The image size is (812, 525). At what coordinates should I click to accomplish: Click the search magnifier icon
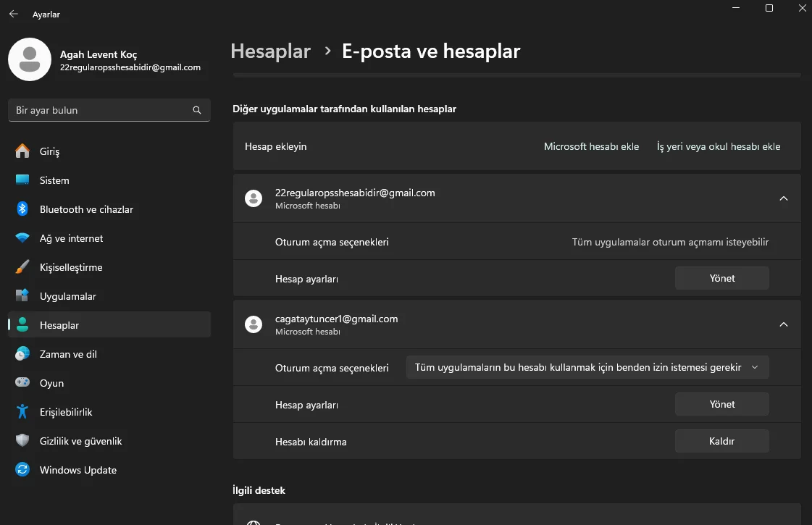coord(197,110)
